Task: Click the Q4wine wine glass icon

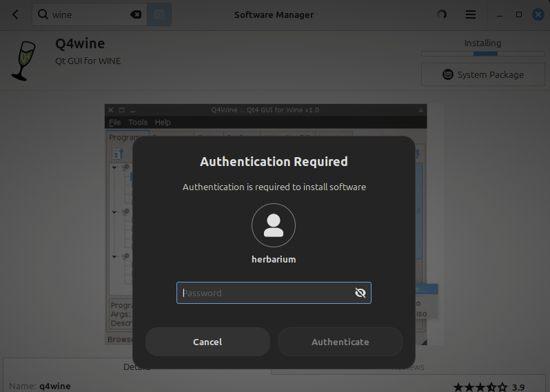Action: (x=23, y=61)
